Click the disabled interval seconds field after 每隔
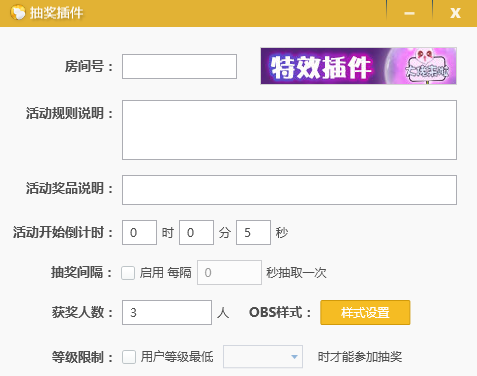 point(229,273)
